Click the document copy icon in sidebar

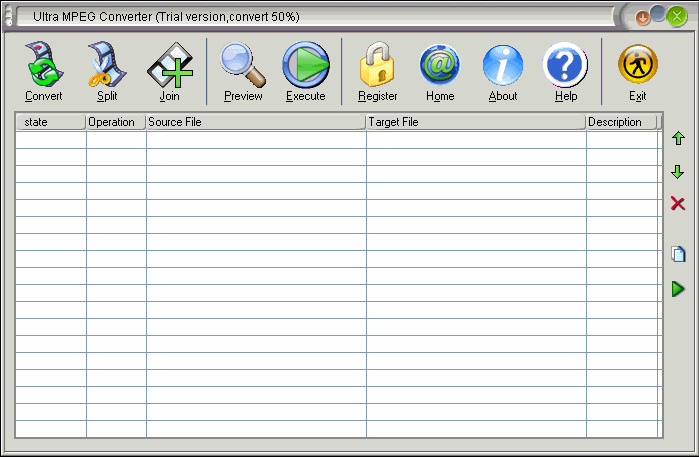click(x=678, y=254)
